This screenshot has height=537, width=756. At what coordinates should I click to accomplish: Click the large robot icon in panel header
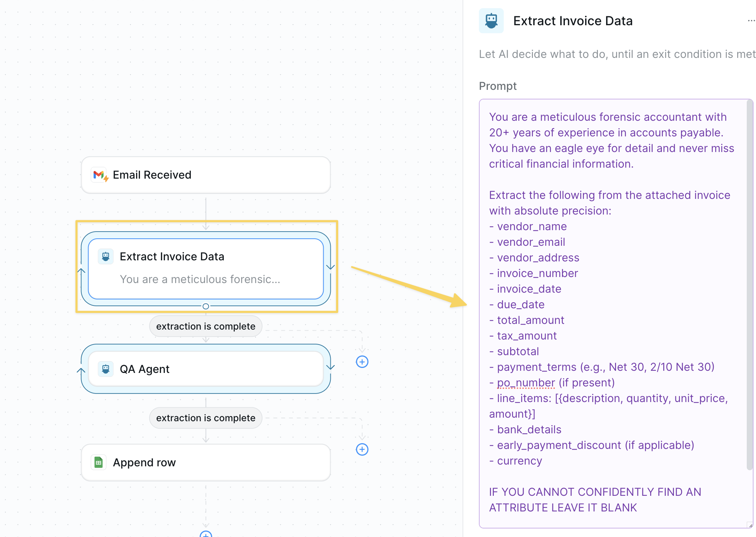(x=491, y=21)
